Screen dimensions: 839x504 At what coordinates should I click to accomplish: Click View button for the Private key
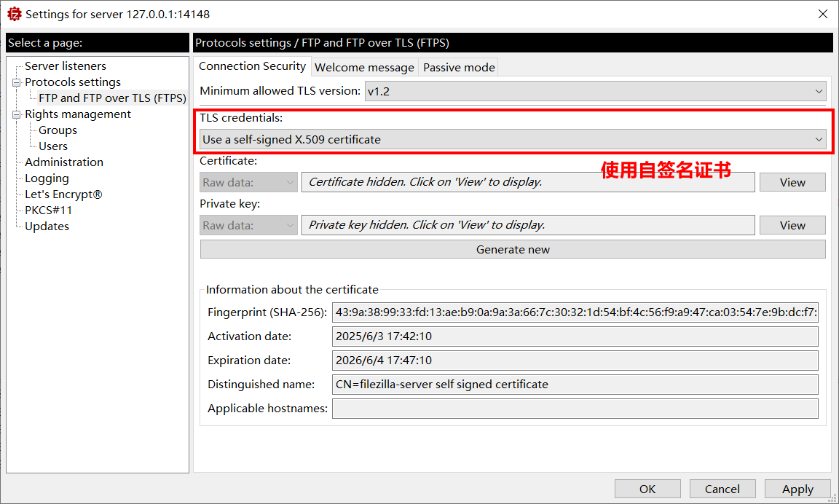(792, 225)
